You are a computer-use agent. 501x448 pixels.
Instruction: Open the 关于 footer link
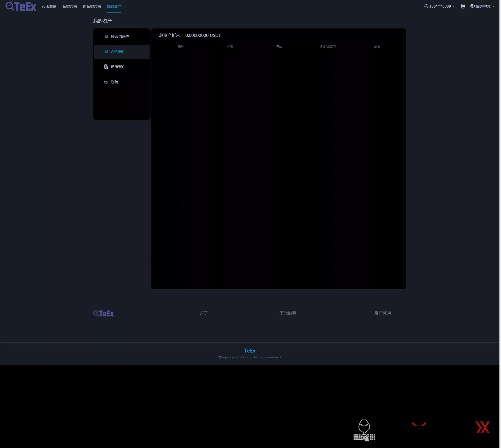pos(204,313)
